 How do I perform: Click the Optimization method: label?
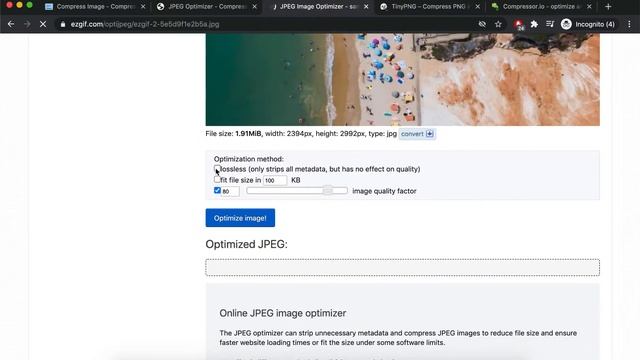coord(249,159)
